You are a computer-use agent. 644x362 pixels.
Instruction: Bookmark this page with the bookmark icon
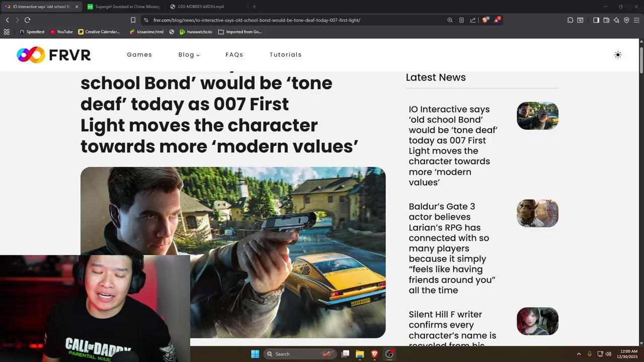coord(133,20)
